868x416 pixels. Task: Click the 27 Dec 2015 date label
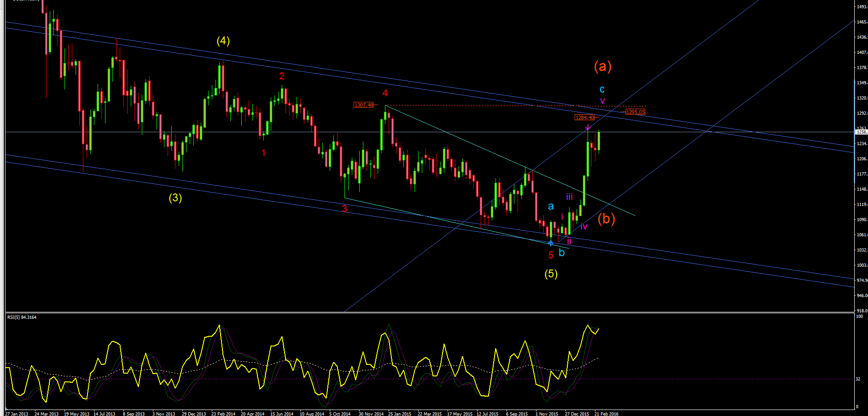click(x=577, y=414)
